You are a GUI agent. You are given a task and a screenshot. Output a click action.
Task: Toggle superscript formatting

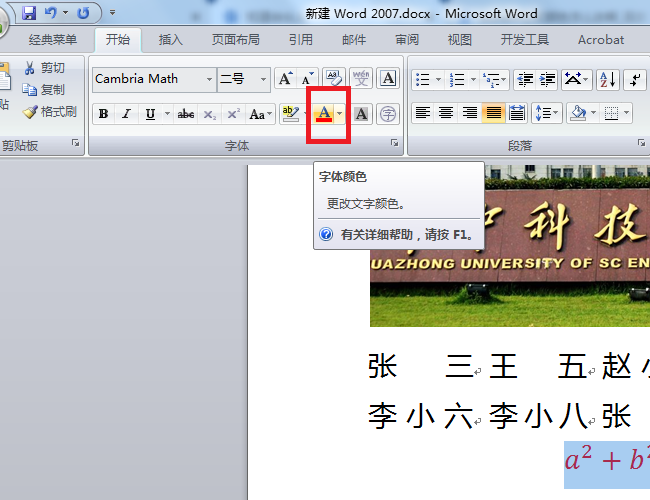coord(233,114)
